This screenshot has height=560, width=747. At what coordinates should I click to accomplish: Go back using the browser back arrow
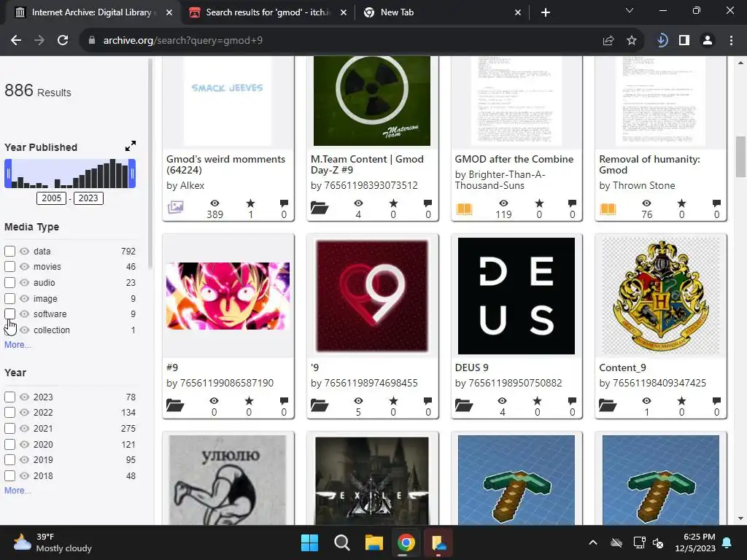click(x=16, y=41)
